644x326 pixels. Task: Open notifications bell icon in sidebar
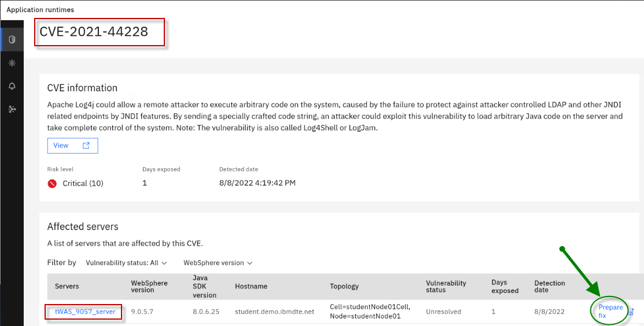(12, 86)
